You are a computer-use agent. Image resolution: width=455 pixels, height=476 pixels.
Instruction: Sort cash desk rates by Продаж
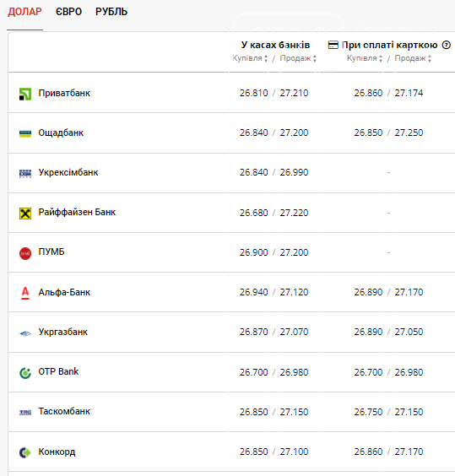point(298,58)
